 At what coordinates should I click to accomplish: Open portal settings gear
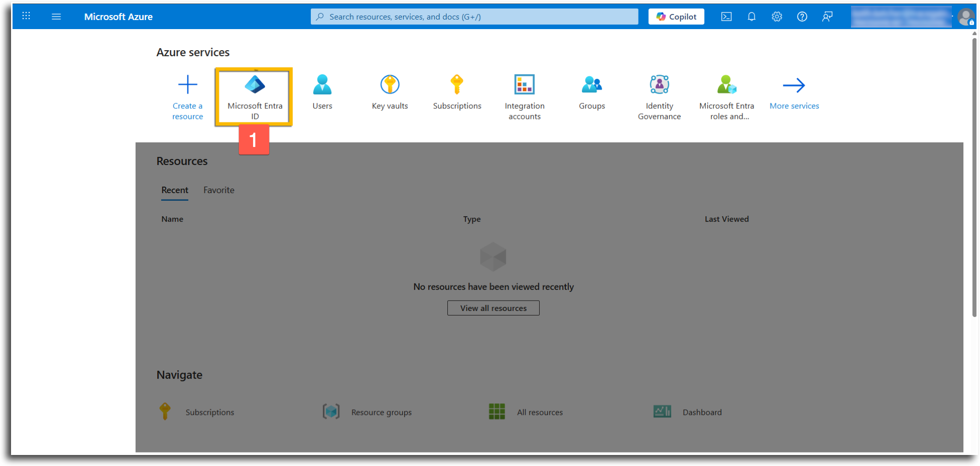[777, 17]
